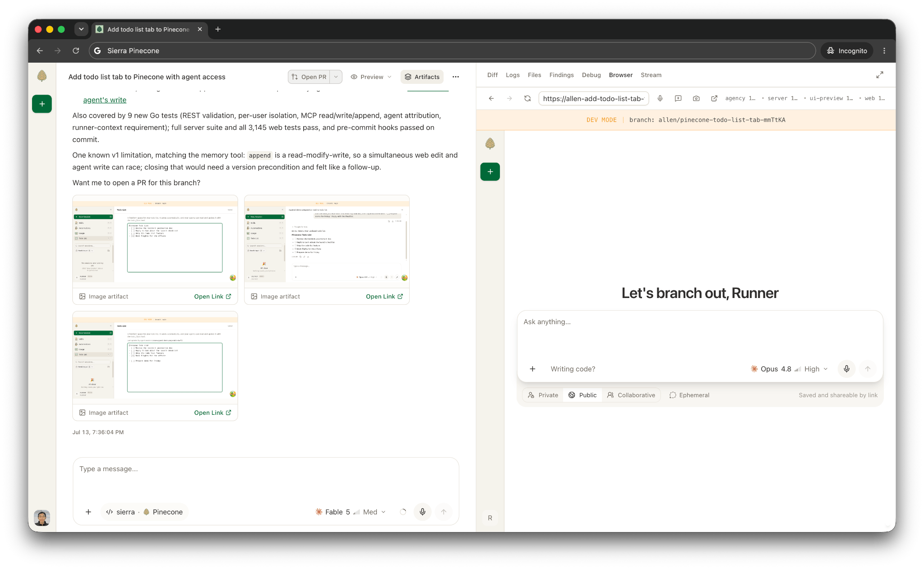Go forward in the embedded browser panel
The image size is (924, 569).
(x=509, y=98)
